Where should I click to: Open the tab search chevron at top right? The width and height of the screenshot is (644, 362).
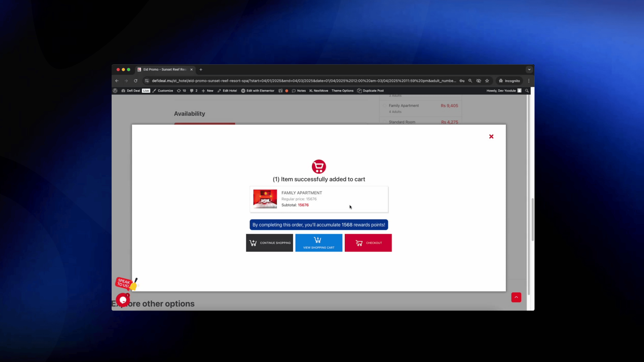pyautogui.click(x=529, y=70)
